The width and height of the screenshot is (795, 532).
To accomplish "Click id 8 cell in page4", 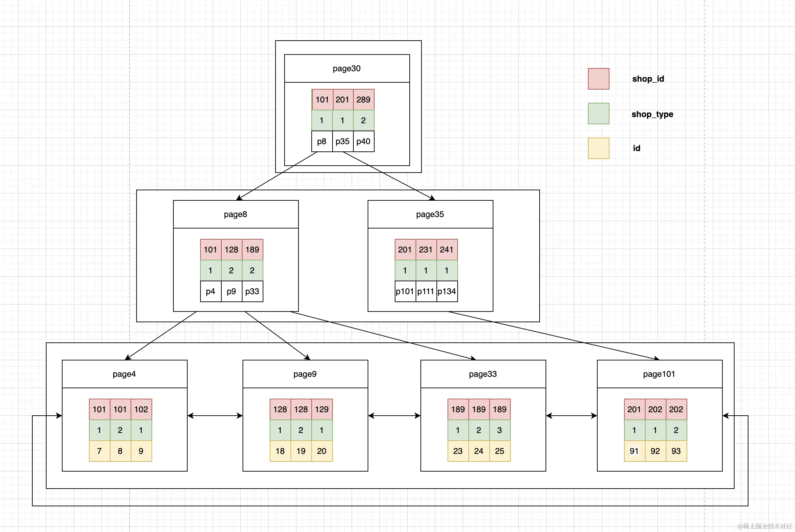I will pos(121,451).
